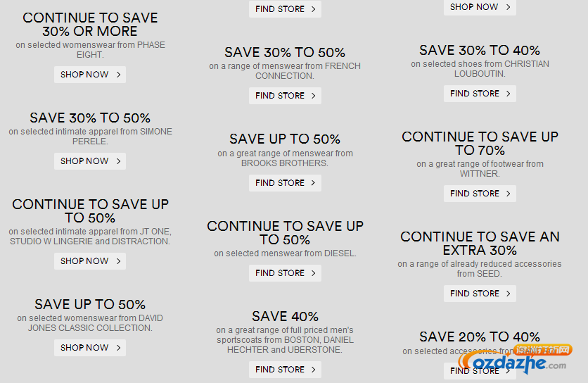
Task: Find store for Boston sportscoats offer
Action: coord(285,369)
